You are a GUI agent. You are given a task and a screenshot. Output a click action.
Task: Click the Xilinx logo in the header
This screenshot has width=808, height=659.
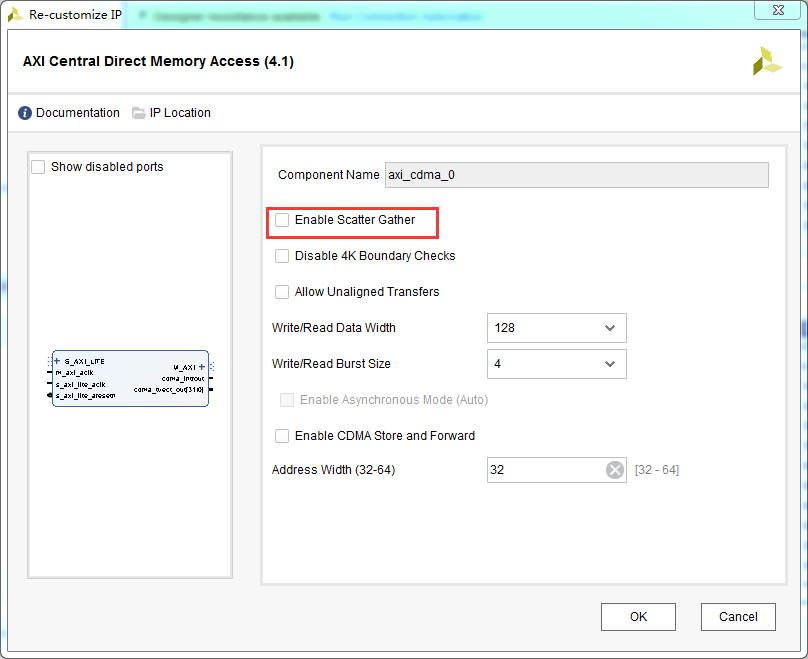(x=767, y=61)
